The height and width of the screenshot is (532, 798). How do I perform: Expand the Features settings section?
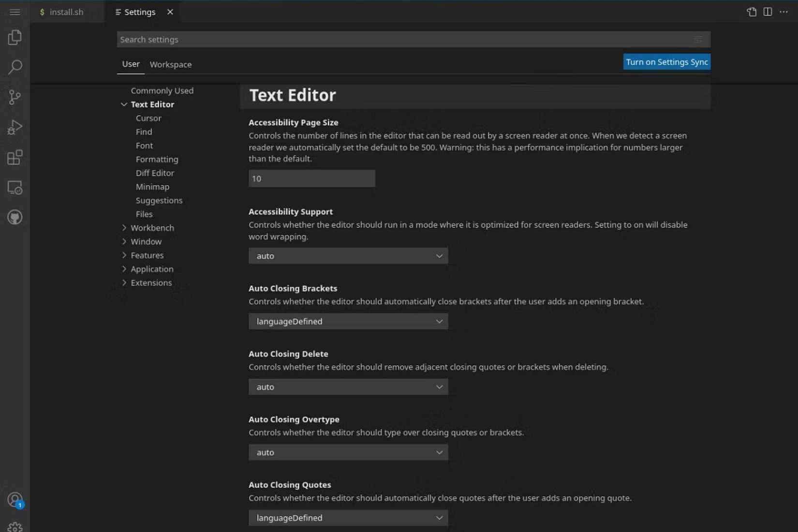(124, 255)
